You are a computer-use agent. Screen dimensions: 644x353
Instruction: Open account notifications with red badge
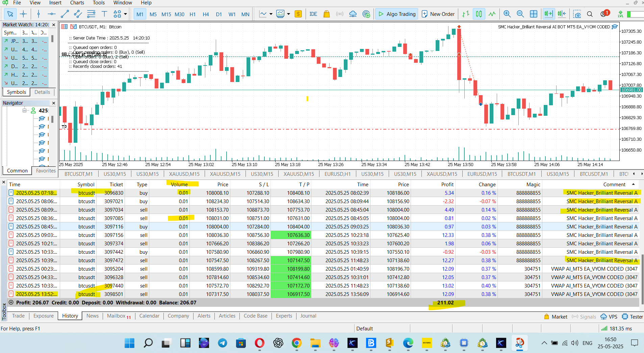tap(604, 14)
